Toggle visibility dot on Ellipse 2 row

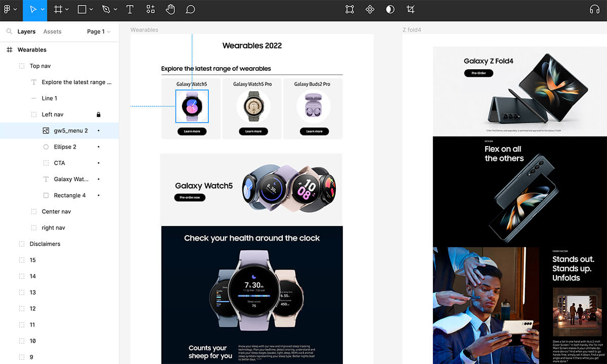(99, 147)
